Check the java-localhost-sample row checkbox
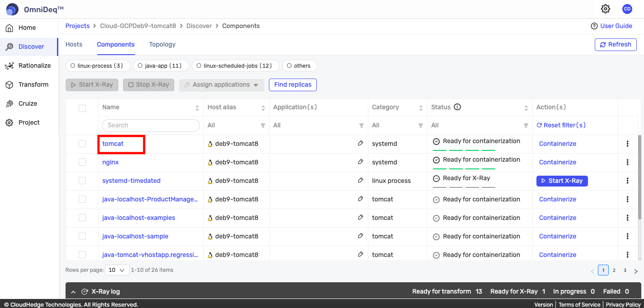Screen dimensions: 644x308 point(82,236)
